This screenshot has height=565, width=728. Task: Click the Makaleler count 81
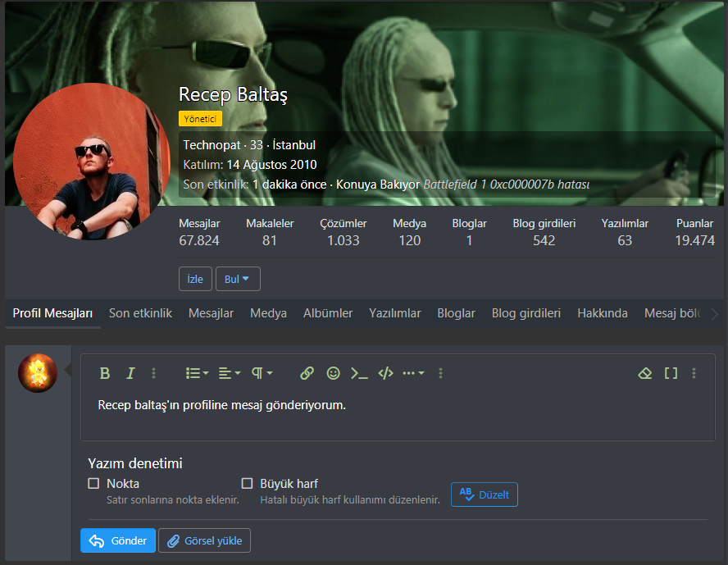[270, 240]
